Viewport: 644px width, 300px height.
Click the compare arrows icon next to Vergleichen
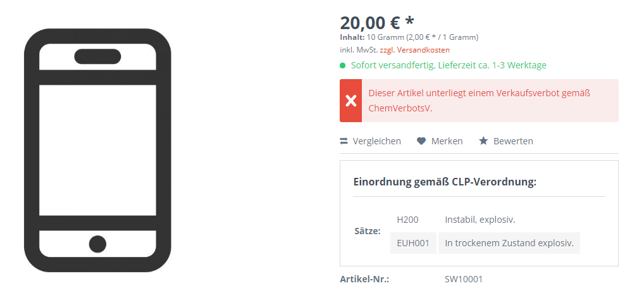344,141
